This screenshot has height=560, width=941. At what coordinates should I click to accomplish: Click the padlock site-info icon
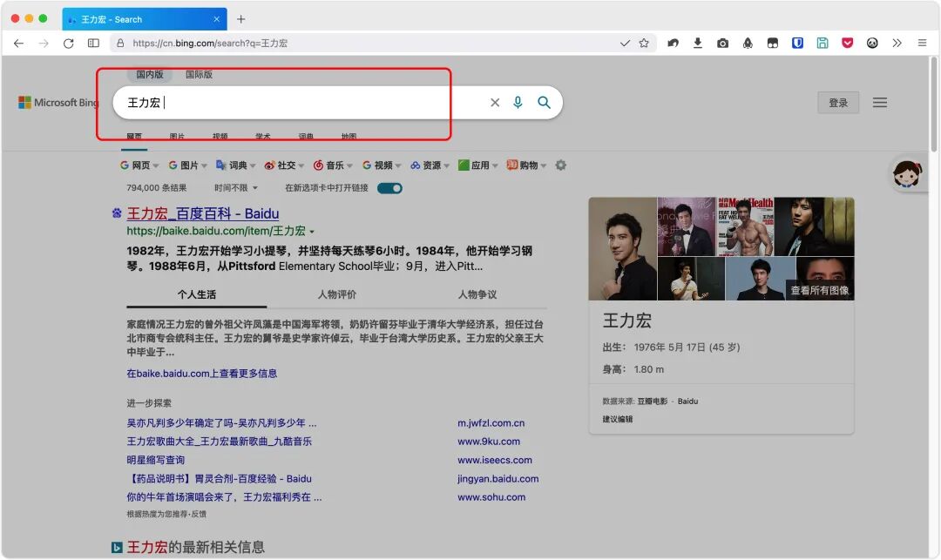click(x=120, y=44)
